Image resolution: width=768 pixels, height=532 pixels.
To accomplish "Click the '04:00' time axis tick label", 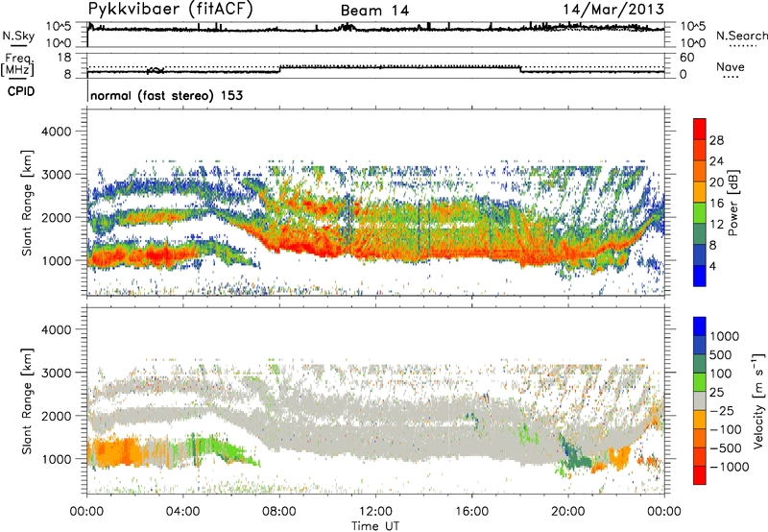I will point(183,512).
